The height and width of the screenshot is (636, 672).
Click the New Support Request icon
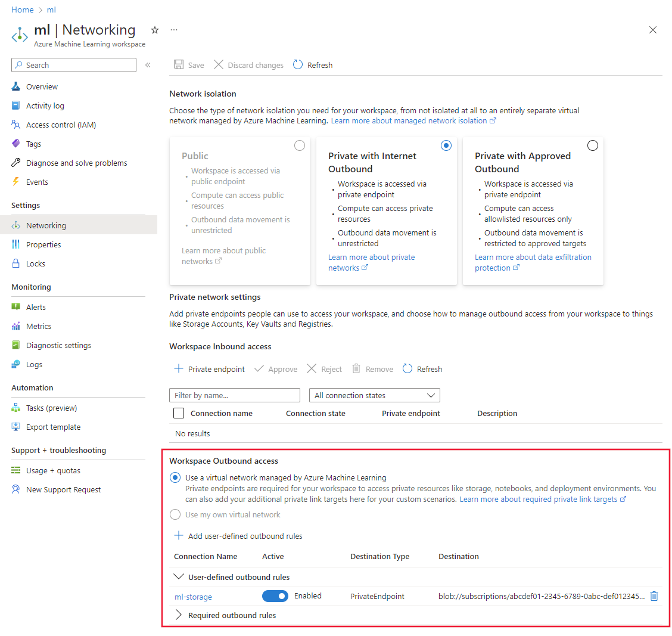pyautogui.click(x=16, y=489)
